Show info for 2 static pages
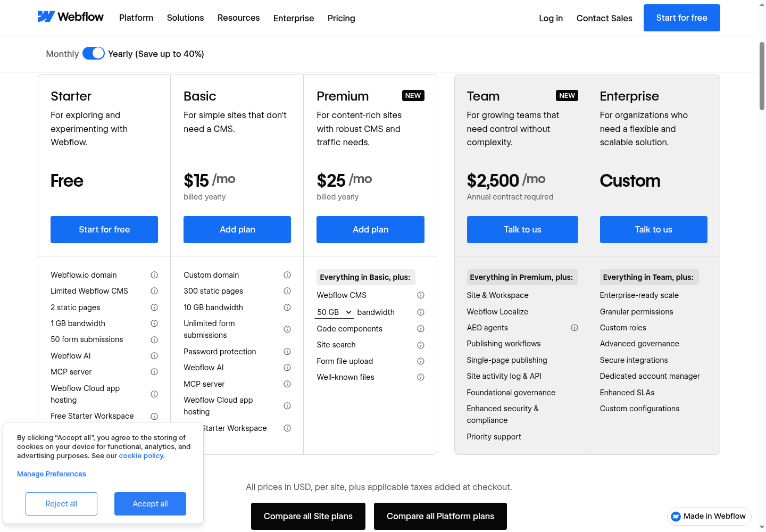Viewport: 766px width, 532px height. [154, 307]
